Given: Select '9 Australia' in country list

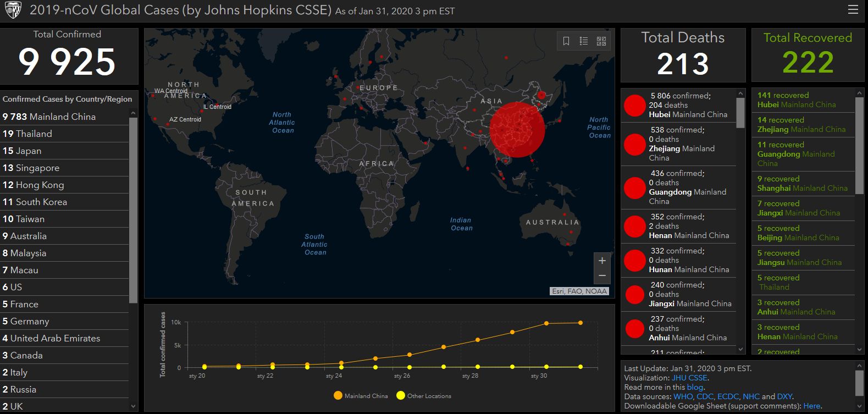Looking at the screenshot, I should (64, 236).
